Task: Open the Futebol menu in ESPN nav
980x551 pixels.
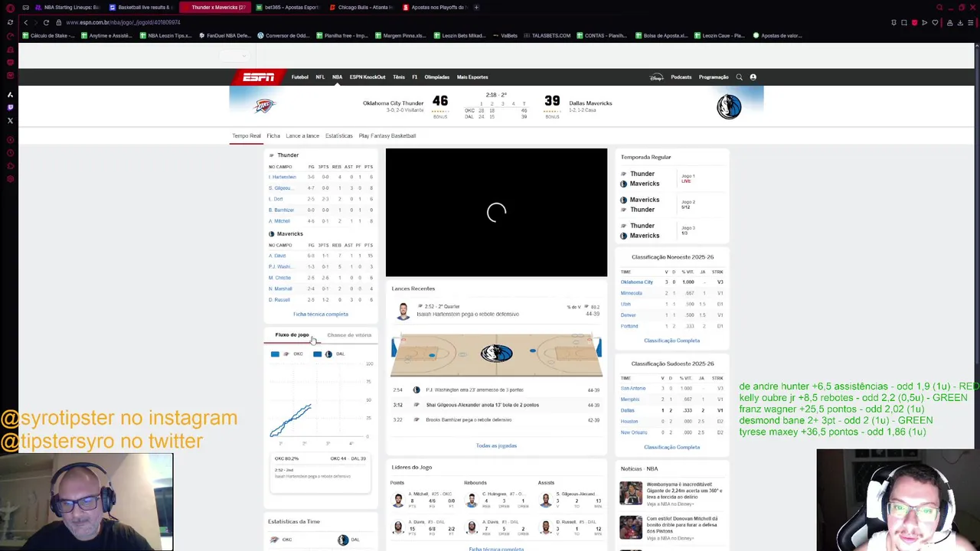Action: coord(300,77)
